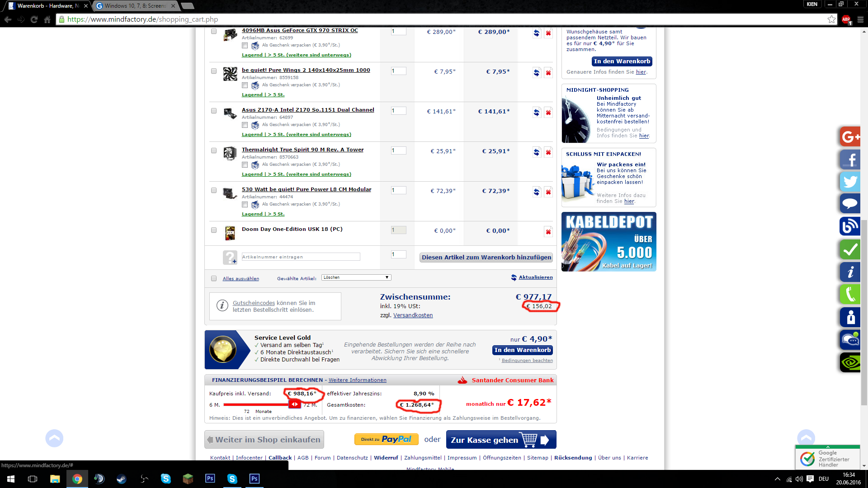Select the Thermalright True Spirit item checkbox
Screen dimensions: 868x488
[x=214, y=150]
